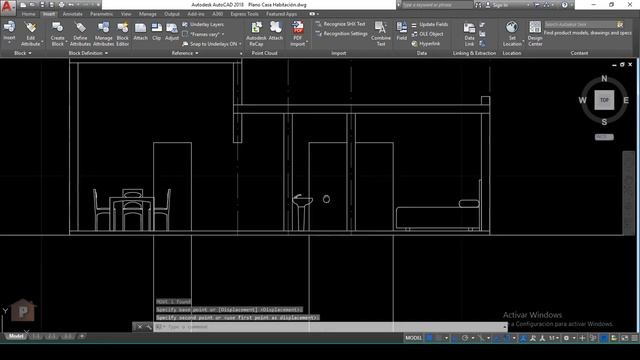Click the Point Cloud Attach tool
The width and height of the screenshot is (640, 360).
point(276,31)
